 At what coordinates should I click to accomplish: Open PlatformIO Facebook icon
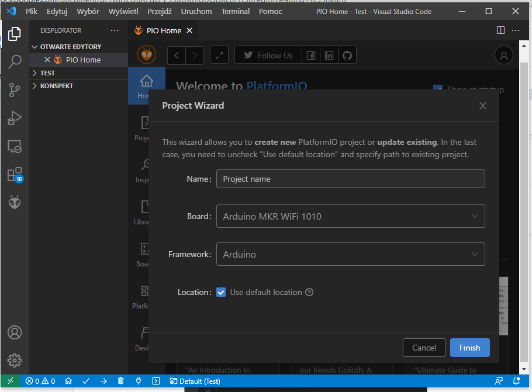311,55
